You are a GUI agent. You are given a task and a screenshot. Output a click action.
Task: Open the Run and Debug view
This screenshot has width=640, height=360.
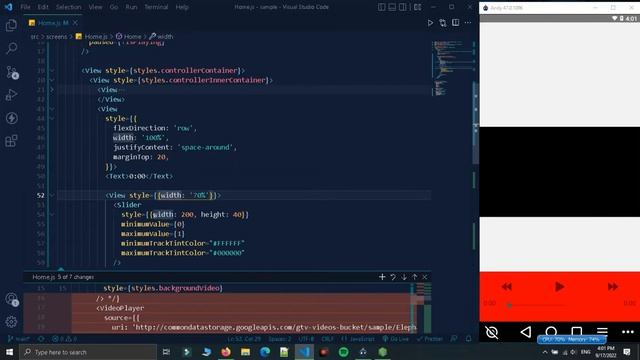[11, 95]
